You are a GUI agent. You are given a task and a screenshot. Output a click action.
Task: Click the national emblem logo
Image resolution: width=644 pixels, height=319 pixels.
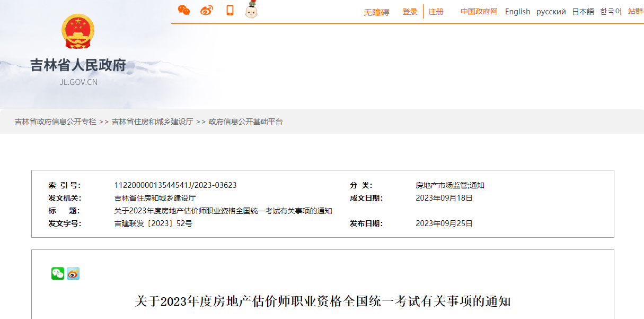[78, 32]
